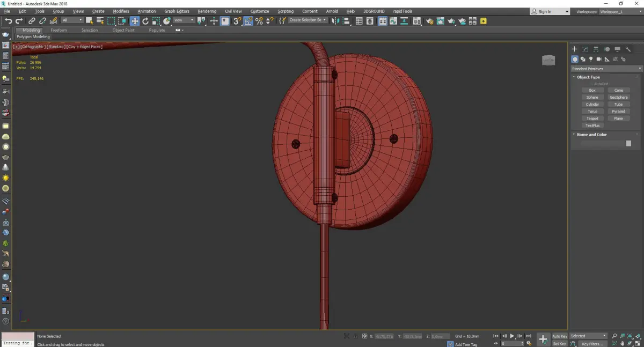644x347 pixels.
Task: Switch to the Freeform ribbon tab
Action: pos(58,30)
